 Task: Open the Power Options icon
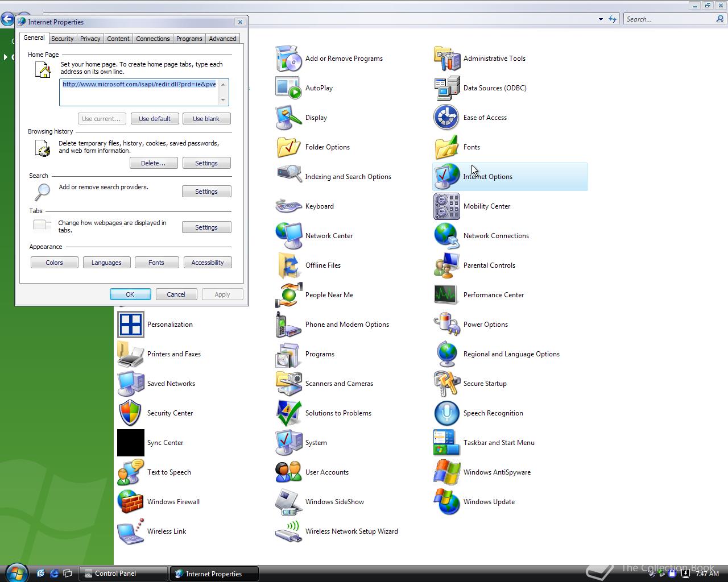click(x=446, y=325)
